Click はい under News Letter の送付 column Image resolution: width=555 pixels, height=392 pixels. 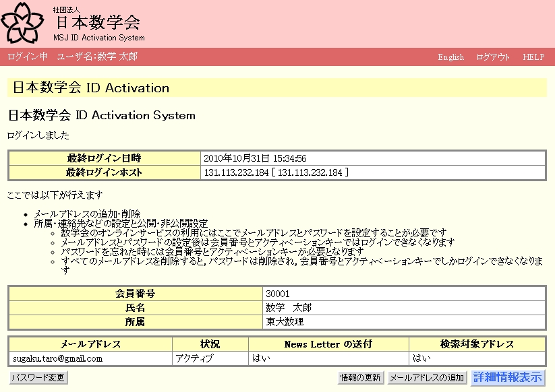[x=260, y=358]
